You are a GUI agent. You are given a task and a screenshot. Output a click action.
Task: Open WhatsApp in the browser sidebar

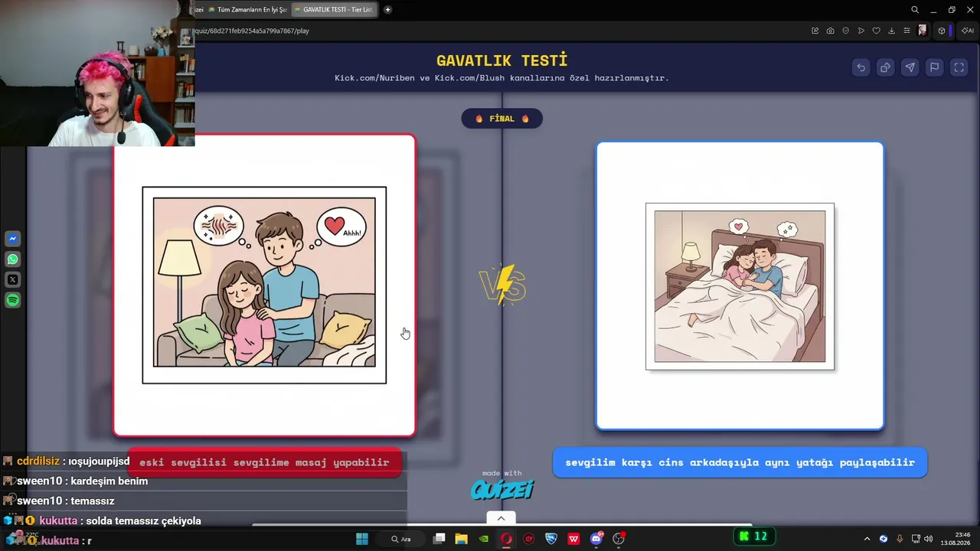tap(13, 259)
